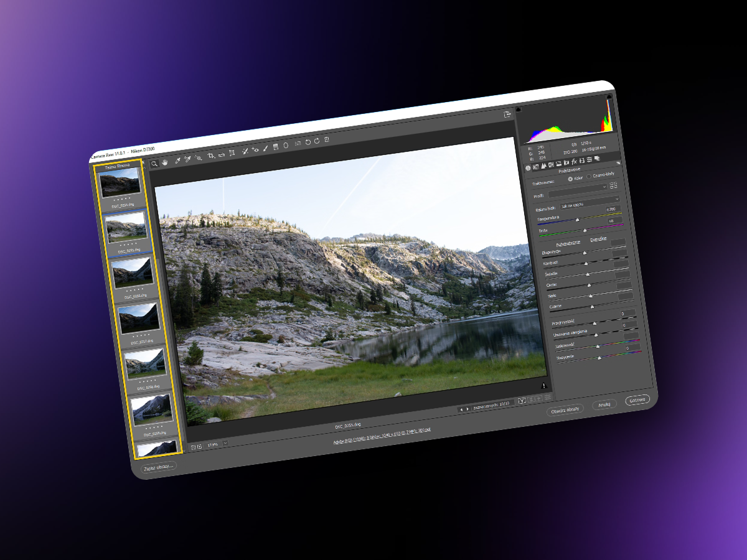Open the Balans bieli dropdown
This screenshot has width=747, height=560.
coord(590,203)
